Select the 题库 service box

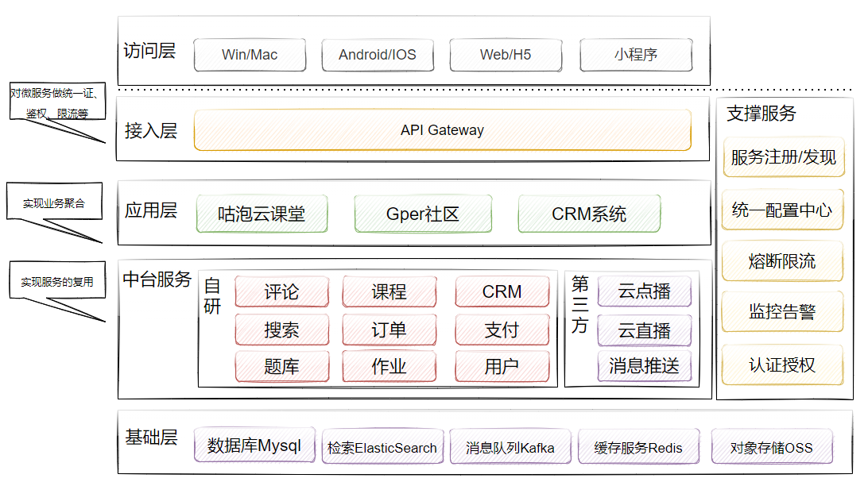click(x=281, y=366)
